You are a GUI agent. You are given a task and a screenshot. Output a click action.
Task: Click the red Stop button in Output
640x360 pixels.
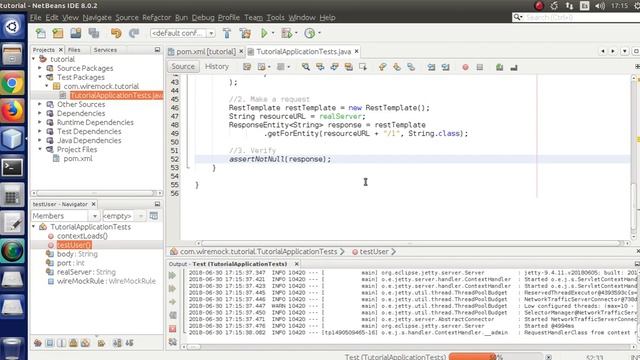[172, 329]
